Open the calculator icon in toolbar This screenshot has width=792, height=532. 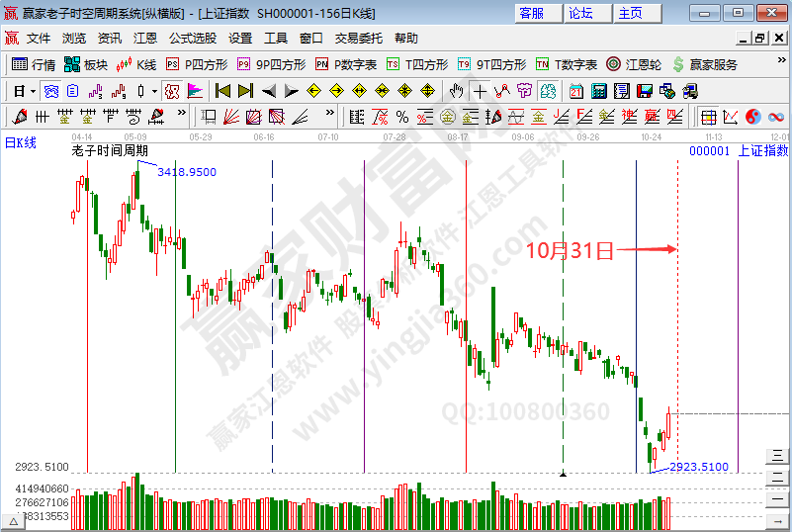[x=599, y=91]
